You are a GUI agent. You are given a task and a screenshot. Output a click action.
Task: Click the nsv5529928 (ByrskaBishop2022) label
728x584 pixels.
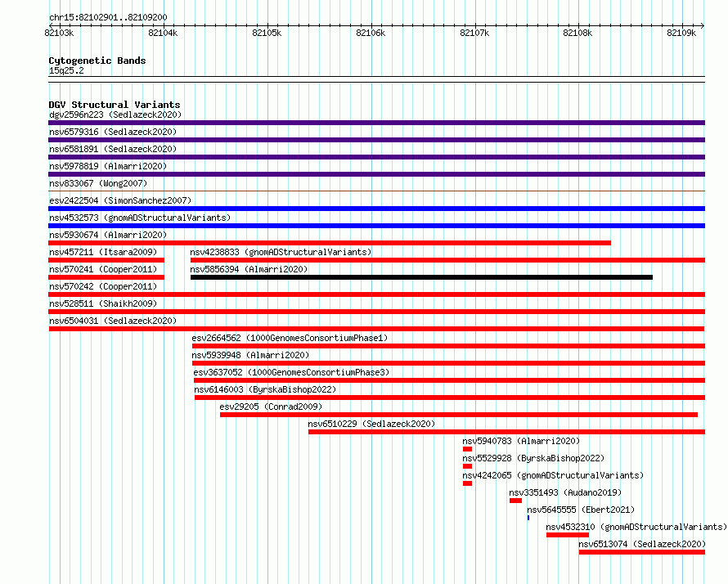[x=533, y=458]
